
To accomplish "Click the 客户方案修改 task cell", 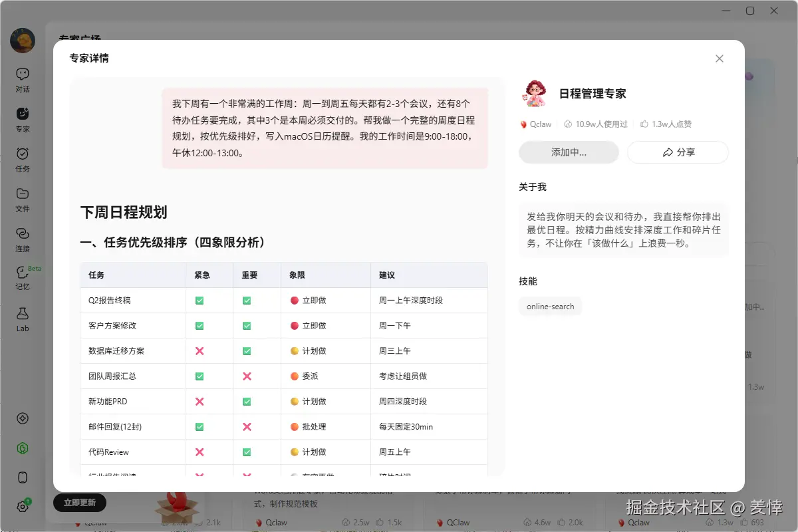I will (x=133, y=326).
